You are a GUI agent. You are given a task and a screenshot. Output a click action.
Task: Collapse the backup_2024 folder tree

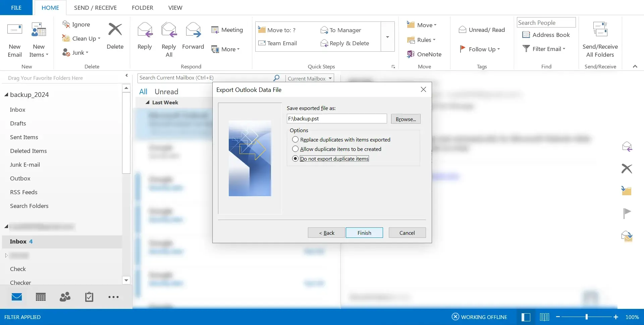point(6,95)
